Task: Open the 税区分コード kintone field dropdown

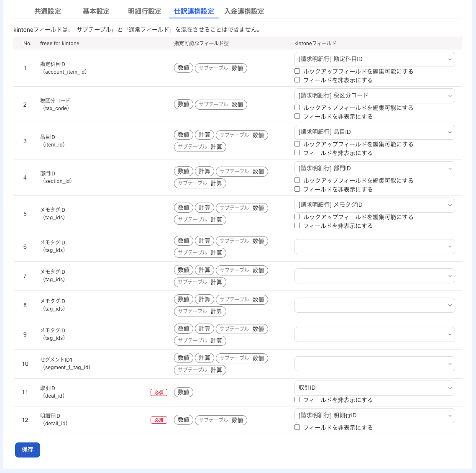Action: click(374, 96)
